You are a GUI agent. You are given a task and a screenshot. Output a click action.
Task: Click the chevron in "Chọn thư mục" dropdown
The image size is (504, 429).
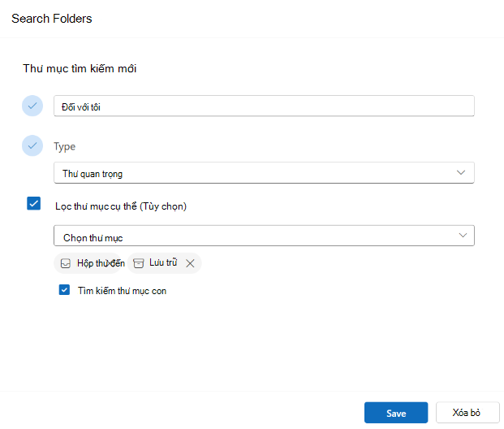(463, 236)
